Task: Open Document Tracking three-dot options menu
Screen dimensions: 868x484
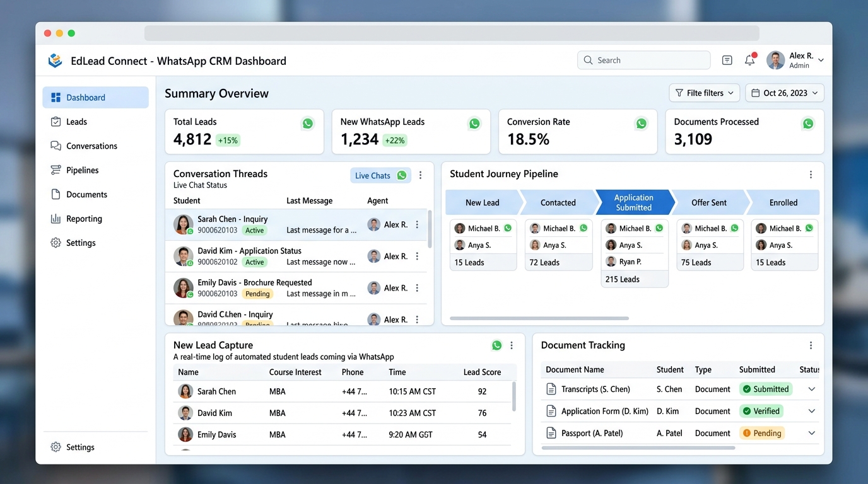Action: point(811,345)
